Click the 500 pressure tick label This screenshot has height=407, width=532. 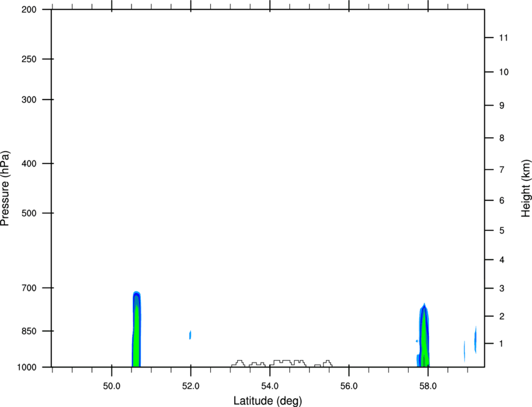coord(29,213)
